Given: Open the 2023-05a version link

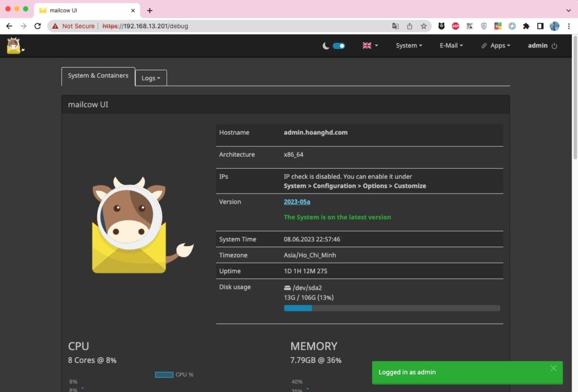Looking at the screenshot, I should point(297,201).
